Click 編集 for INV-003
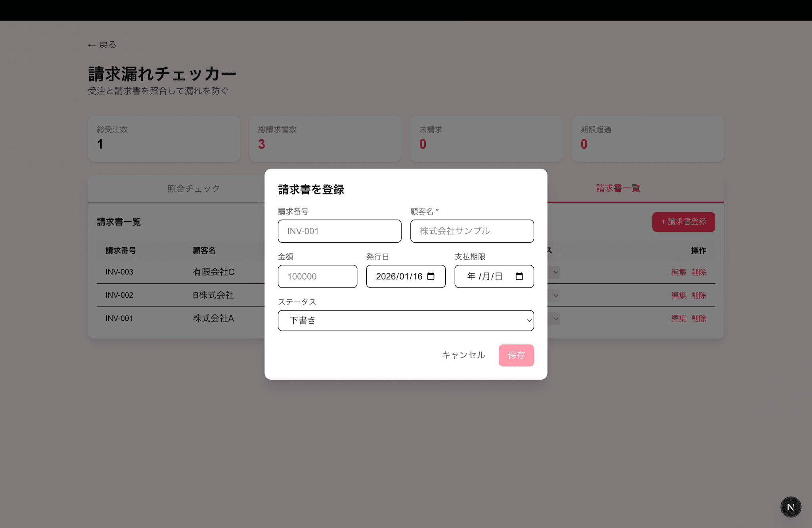Viewport: 812px width, 528px height. 678,272
